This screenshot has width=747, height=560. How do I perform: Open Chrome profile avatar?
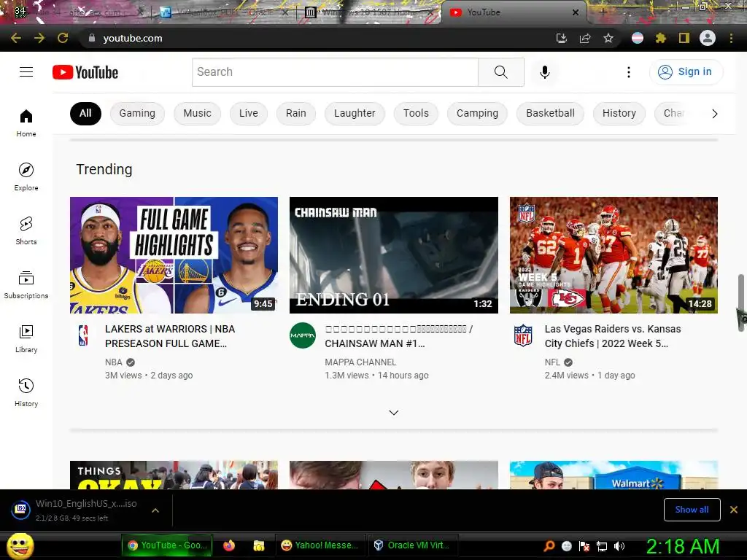click(x=708, y=38)
